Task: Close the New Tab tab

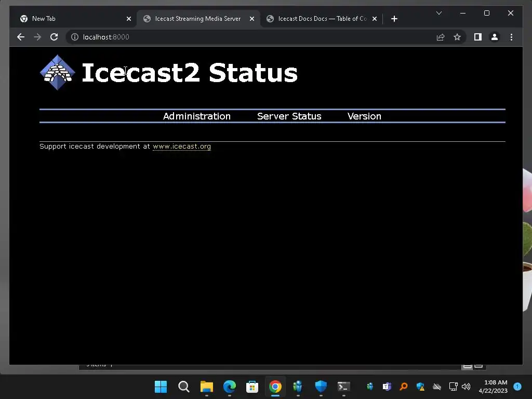Action: 129,19
